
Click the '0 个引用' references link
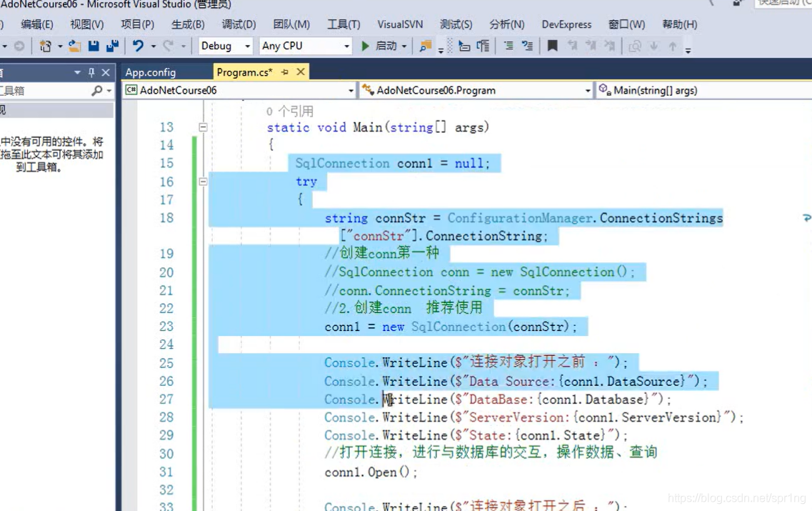pos(290,111)
